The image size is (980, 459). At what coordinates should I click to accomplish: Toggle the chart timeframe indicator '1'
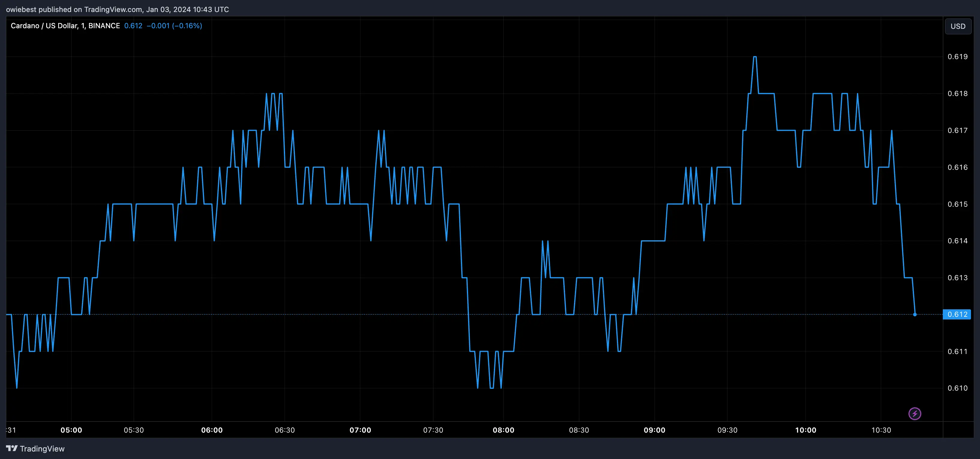pyautogui.click(x=82, y=25)
